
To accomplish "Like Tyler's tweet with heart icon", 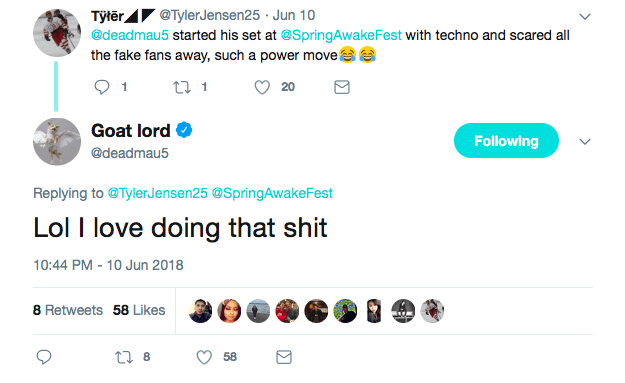I will pyautogui.click(x=262, y=87).
